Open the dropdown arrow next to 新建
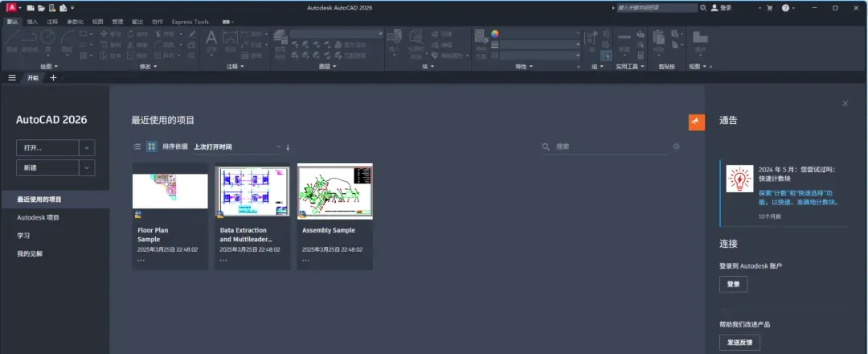The height and width of the screenshot is (354, 868). pos(87,168)
